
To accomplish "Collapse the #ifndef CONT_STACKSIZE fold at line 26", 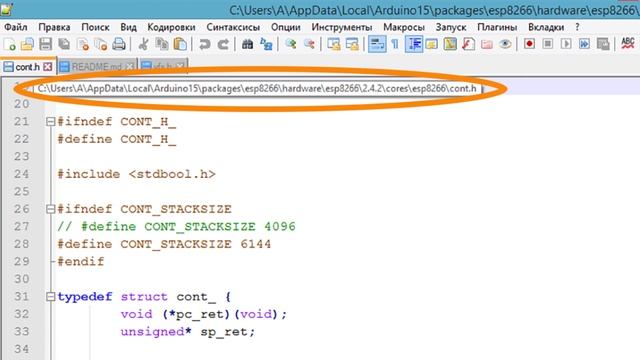I will (x=50, y=209).
